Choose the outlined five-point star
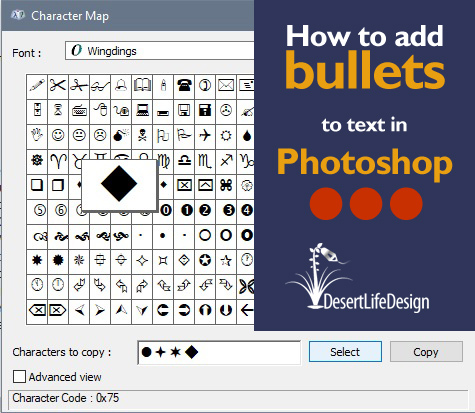Image resolution: width=475 pixels, height=413 pixels. [x=226, y=260]
